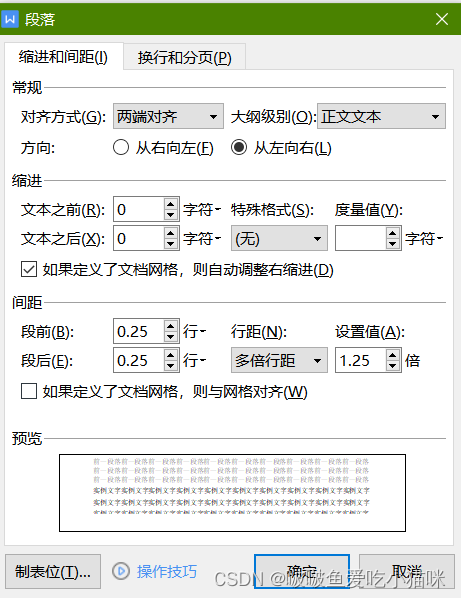The image size is (461, 598).
Task: Check the 与网格对齐 checkbox
Action: tap(29, 391)
